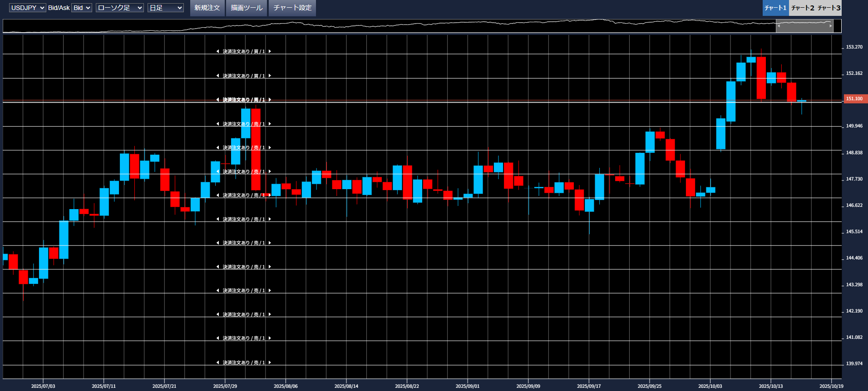
Task: Click left arrow on bottommost sell order label
Action: click(217, 362)
